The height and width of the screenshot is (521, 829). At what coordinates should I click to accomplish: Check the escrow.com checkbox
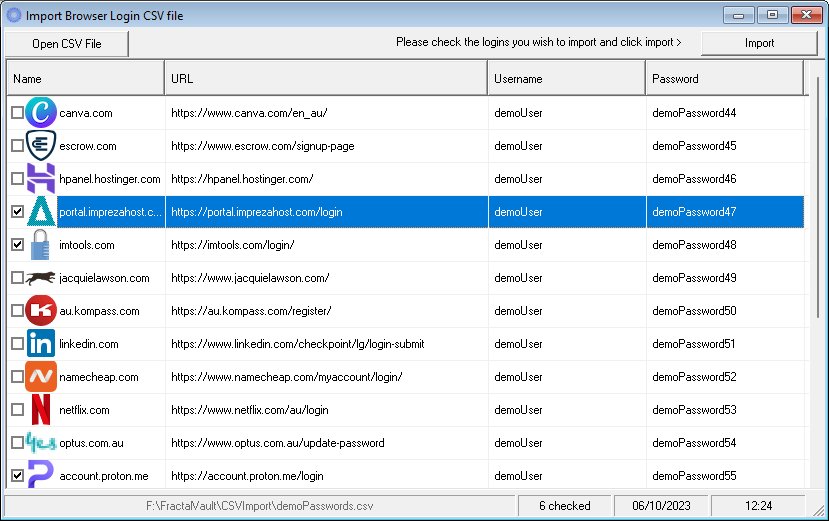pos(17,145)
